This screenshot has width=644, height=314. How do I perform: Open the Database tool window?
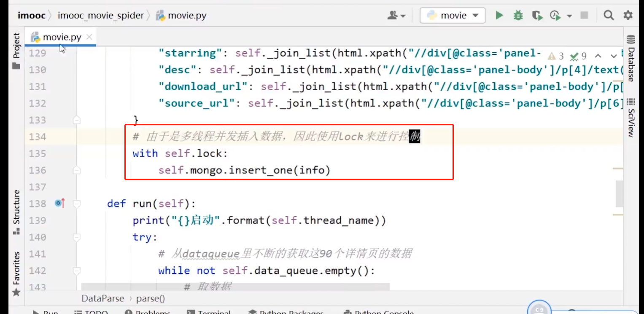[x=631, y=59]
